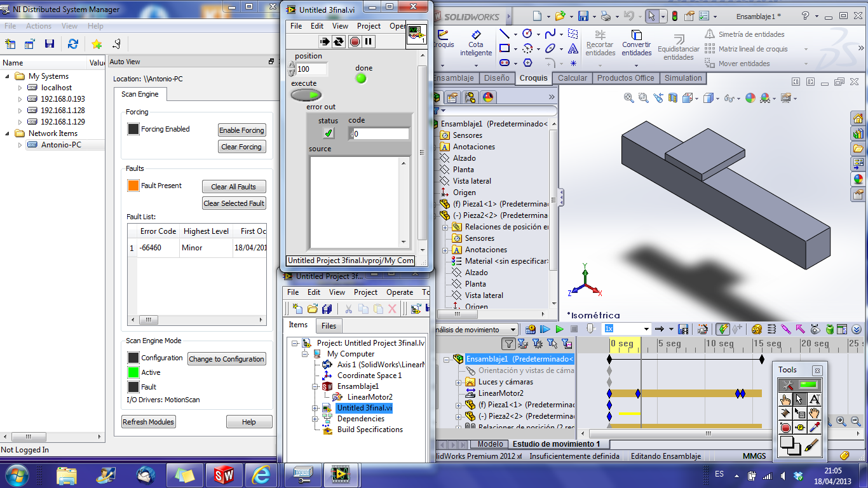The height and width of the screenshot is (488, 868).
Task: Click the save animation icon in motion toolbar
Action: coord(684,329)
